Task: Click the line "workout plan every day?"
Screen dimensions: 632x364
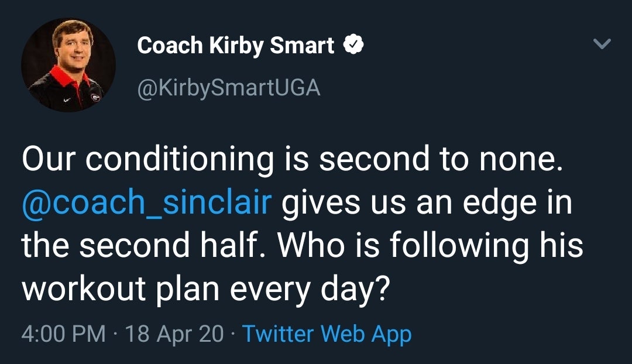Action: pyautogui.click(x=205, y=288)
